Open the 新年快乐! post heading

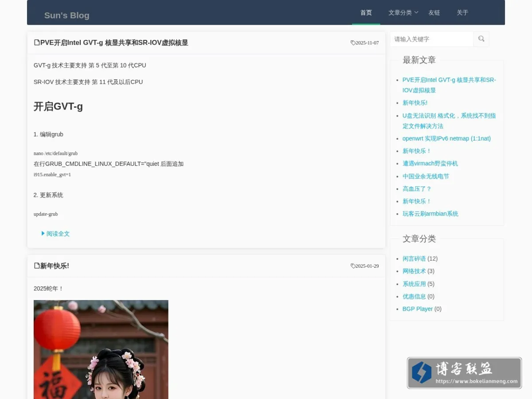[x=55, y=266]
